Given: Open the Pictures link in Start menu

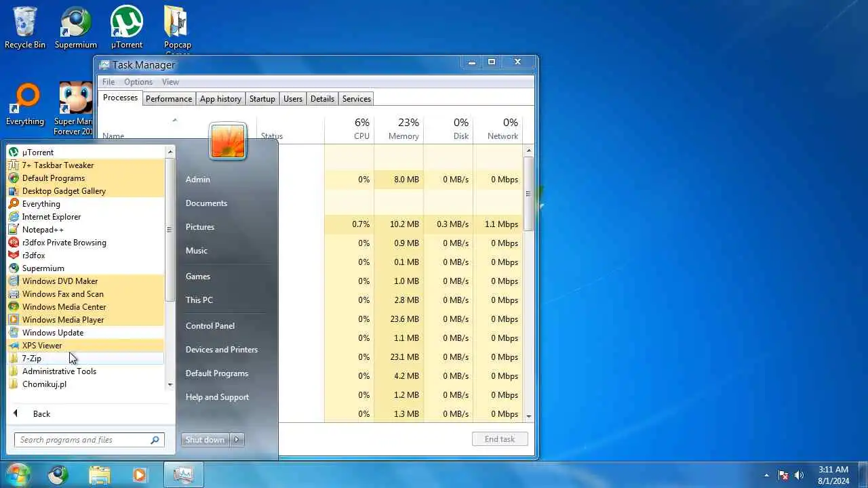Looking at the screenshot, I should [x=200, y=227].
